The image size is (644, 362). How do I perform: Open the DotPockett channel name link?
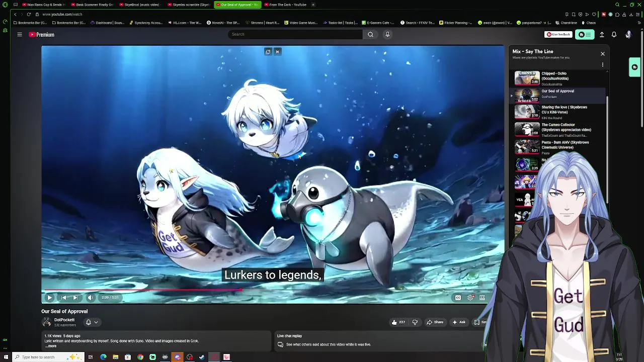pyautogui.click(x=64, y=320)
